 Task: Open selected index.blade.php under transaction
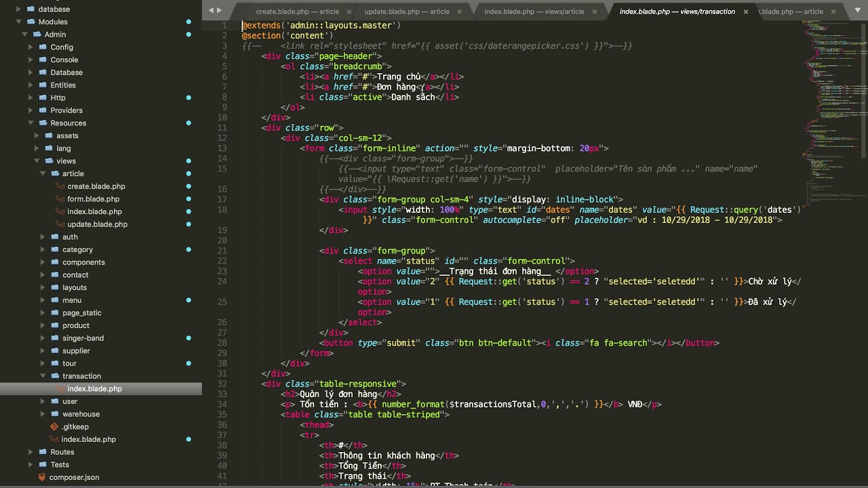94,389
